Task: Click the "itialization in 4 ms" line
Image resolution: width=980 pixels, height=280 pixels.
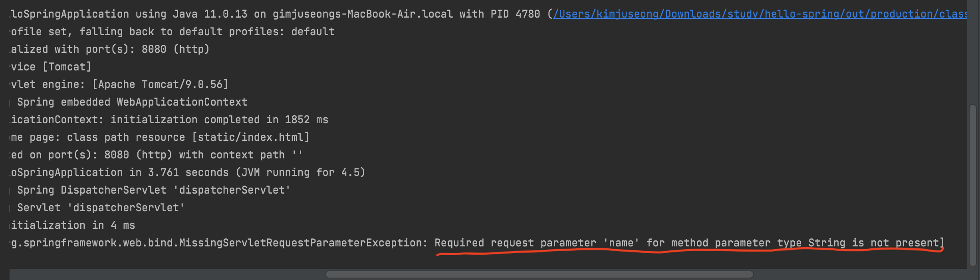Action: click(x=73, y=225)
